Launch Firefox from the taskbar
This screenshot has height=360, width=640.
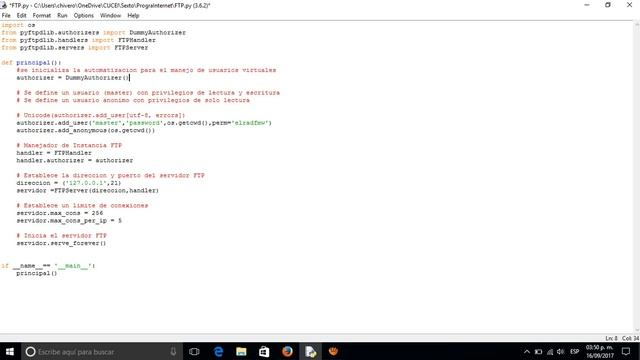287,351
